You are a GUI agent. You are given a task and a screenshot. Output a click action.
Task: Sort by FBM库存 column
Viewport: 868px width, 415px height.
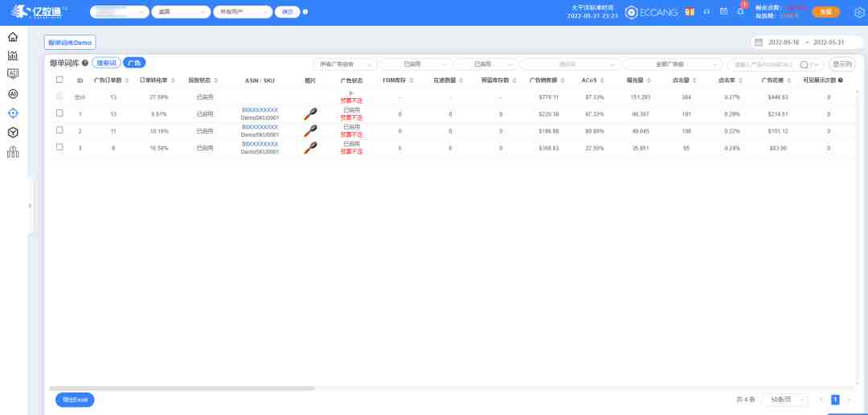[411, 80]
